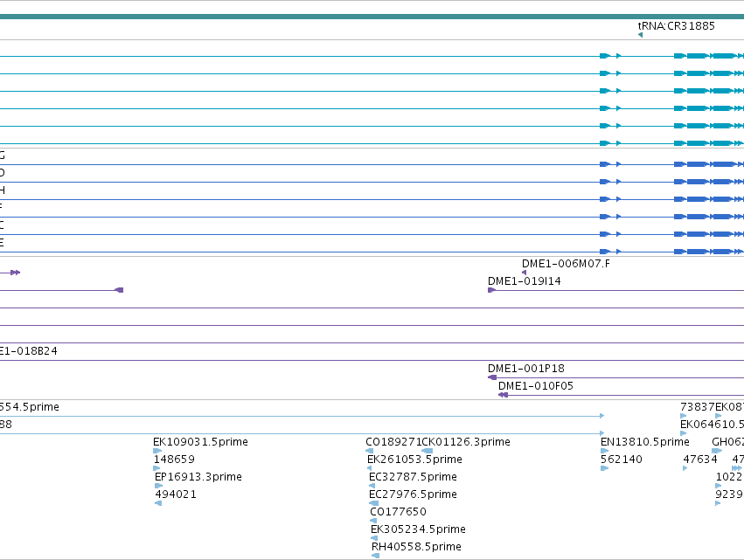The height and width of the screenshot is (560, 744).
Task: Click the EC27976.5prime EST label
Action: click(x=413, y=494)
